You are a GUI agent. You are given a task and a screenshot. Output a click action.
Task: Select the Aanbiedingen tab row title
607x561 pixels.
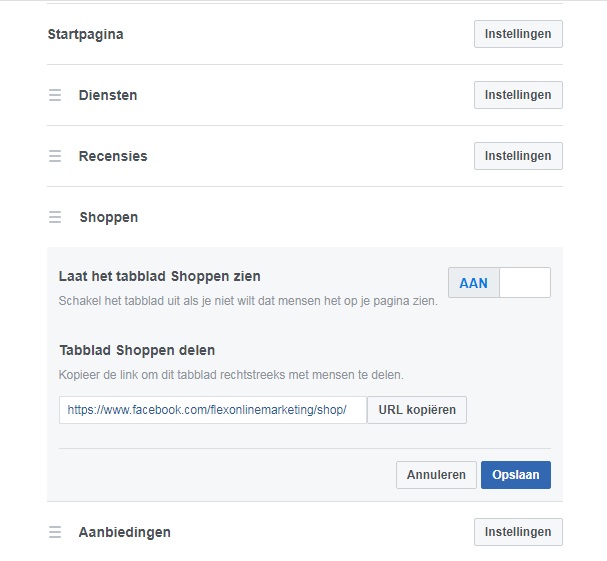pos(125,532)
